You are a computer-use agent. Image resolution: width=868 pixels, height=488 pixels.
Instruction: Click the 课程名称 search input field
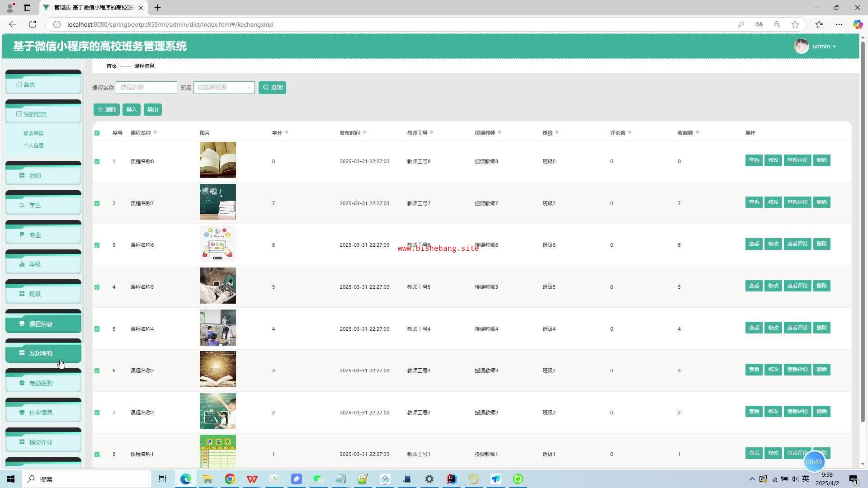(146, 87)
